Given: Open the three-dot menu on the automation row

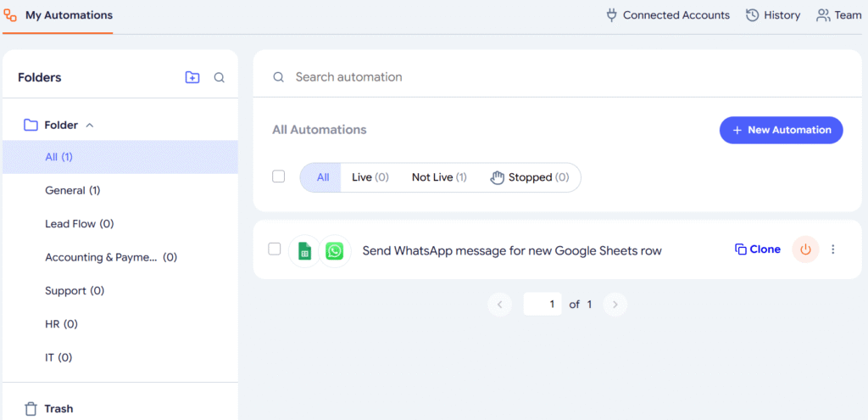Looking at the screenshot, I should tap(833, 250).
